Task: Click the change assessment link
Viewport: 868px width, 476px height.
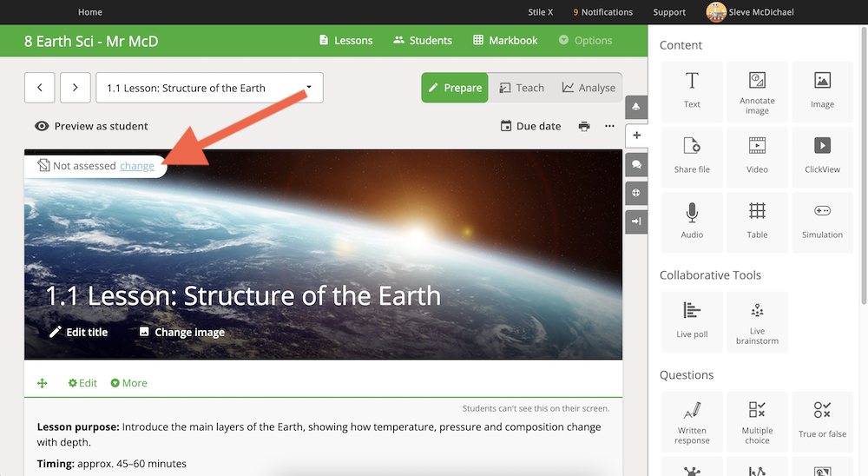Action: 137,166
